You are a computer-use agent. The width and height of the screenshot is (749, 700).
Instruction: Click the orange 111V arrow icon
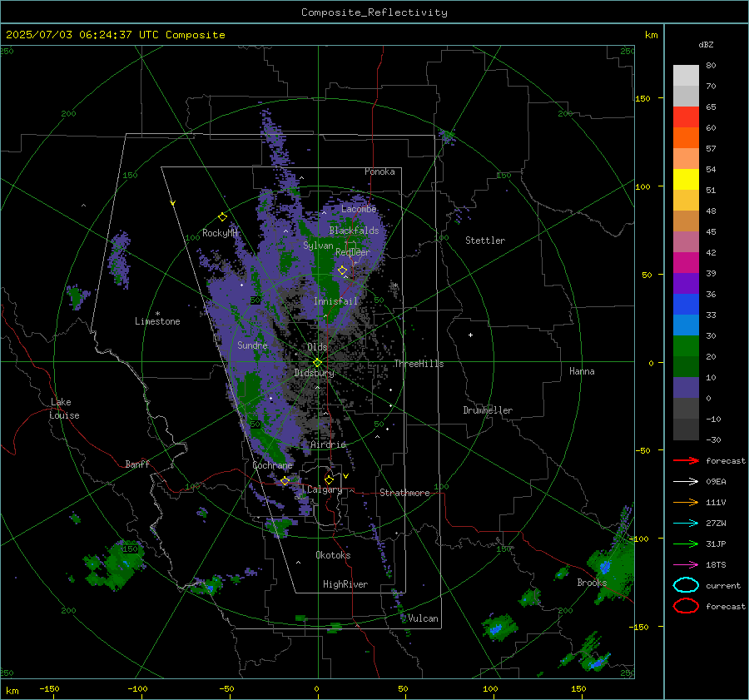686,502
